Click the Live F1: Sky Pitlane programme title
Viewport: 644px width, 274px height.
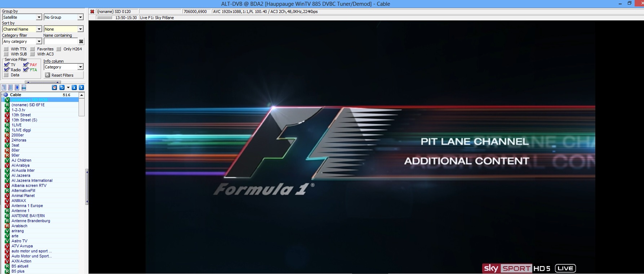coord(157,18)
